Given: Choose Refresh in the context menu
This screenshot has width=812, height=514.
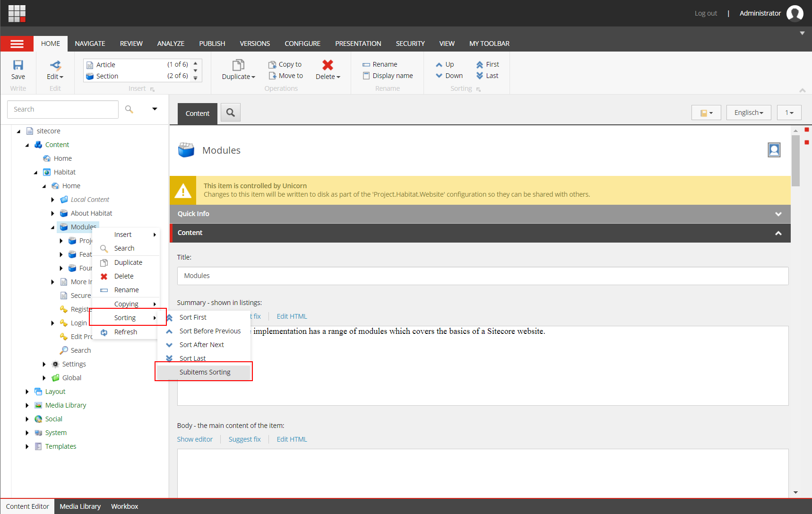Looking at the screenshot, I should (x=126, y=332).
